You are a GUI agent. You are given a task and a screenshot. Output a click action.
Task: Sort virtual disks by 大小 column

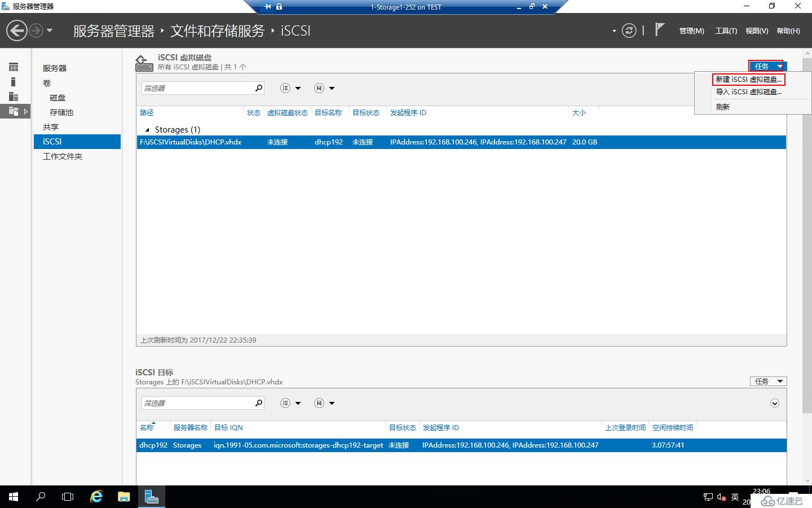[579, 113]
